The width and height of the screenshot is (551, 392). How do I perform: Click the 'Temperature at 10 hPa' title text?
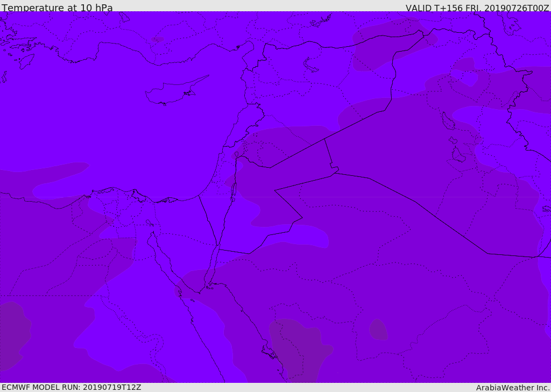pos(57,8)
